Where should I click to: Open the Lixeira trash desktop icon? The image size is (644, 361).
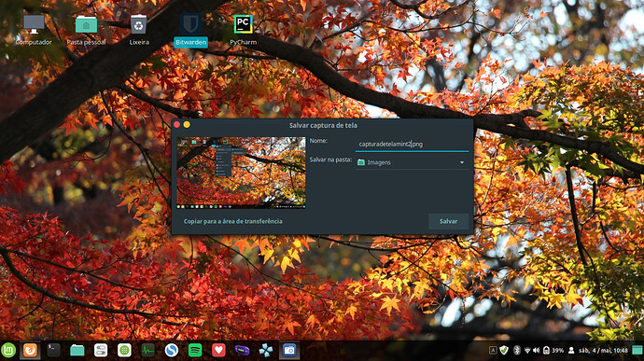coord(139,30)
